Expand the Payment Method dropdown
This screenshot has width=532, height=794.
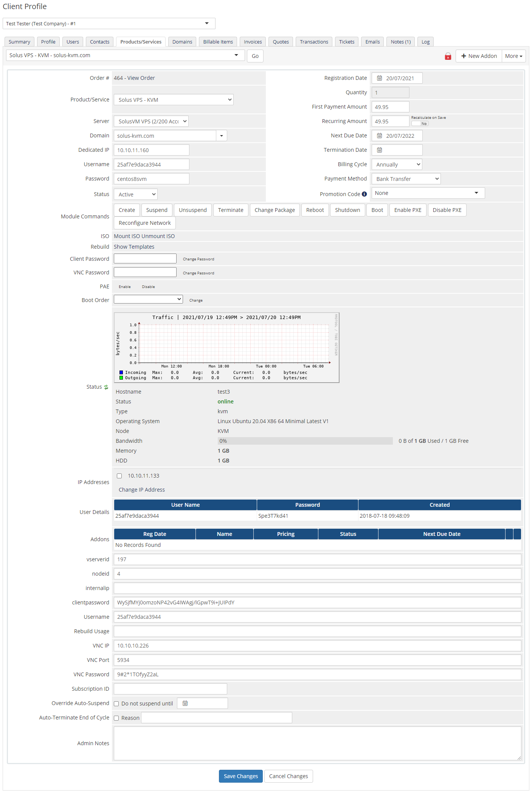[x=406, y=179]
